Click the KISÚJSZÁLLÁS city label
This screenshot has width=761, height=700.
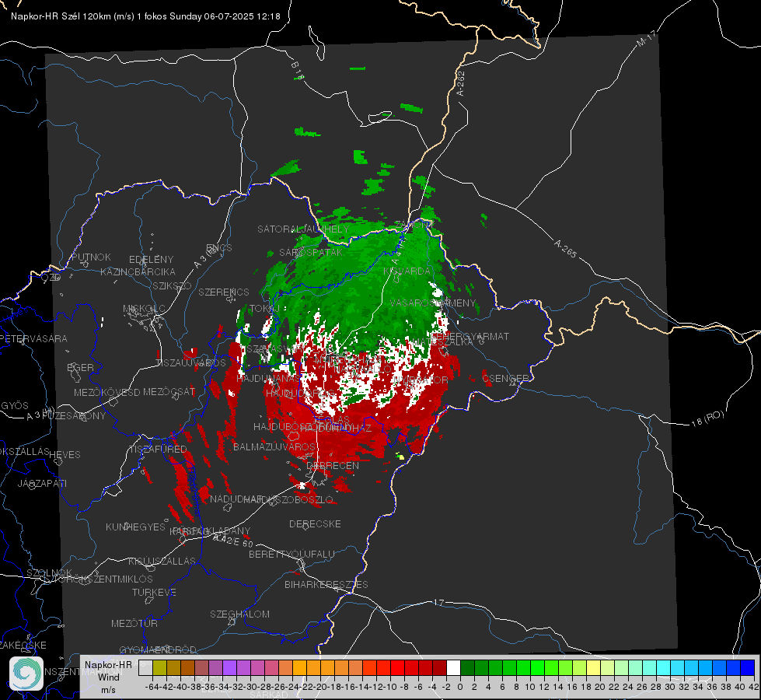pos(162,561)
